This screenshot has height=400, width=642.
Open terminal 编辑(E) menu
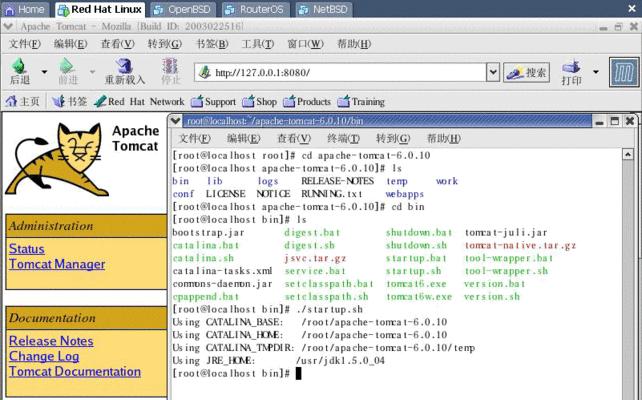tap(244, 138)
